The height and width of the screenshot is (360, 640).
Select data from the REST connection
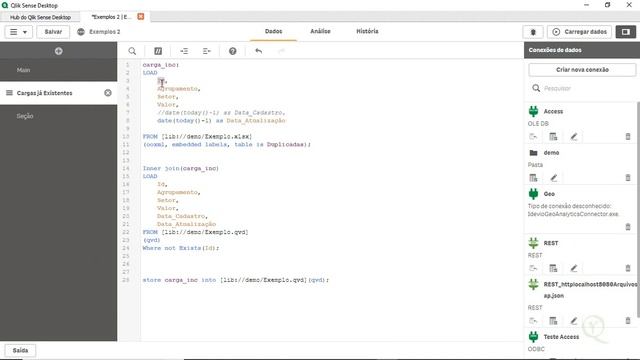click(553, 268)
